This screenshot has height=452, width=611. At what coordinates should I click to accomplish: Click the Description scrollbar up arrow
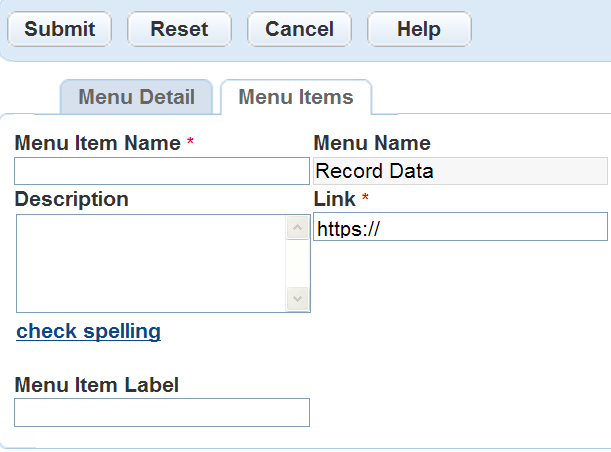[298, 228]
